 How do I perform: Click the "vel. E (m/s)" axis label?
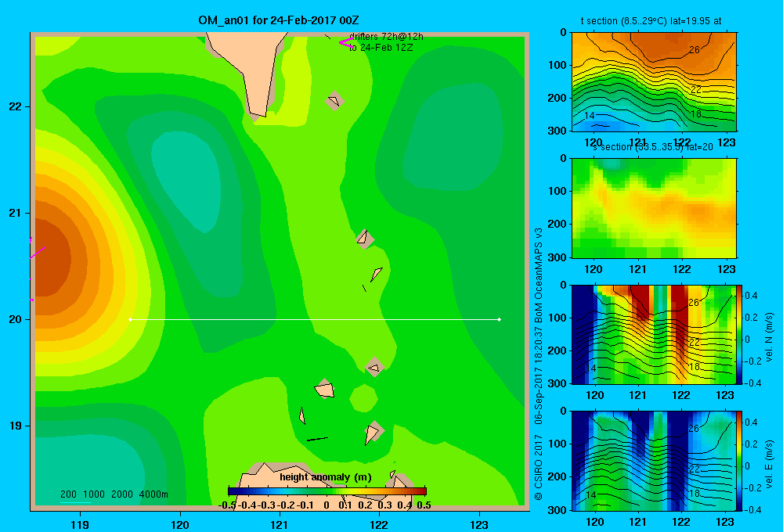click(x=769, y=464)
